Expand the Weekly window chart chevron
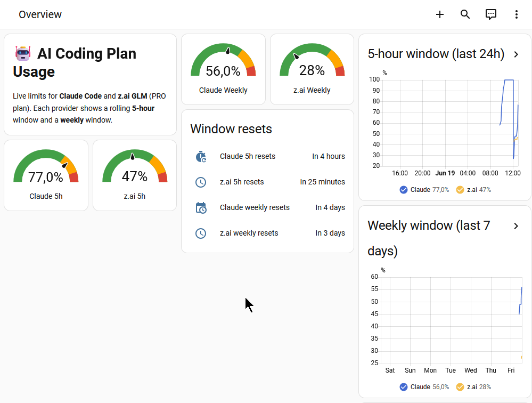 (516, 226)
